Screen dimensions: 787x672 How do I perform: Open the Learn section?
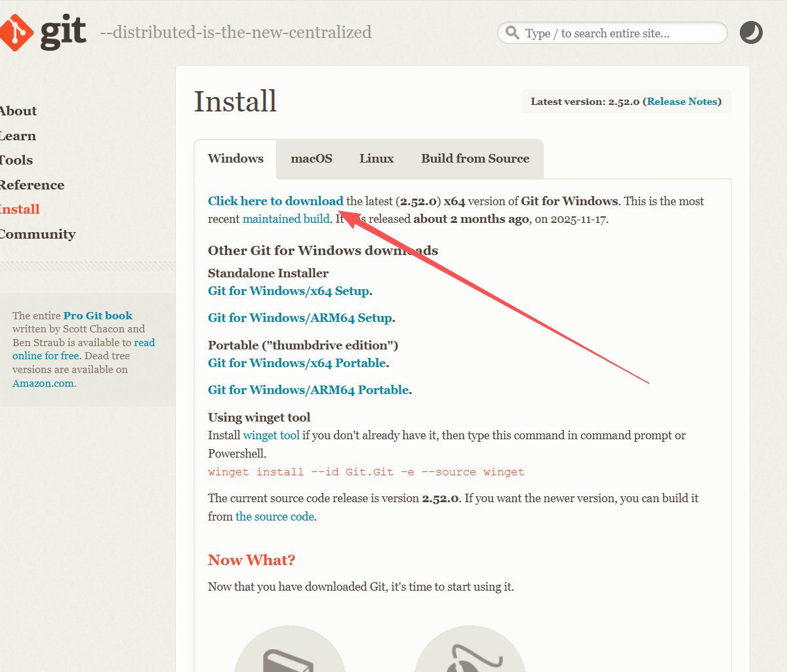18,136
